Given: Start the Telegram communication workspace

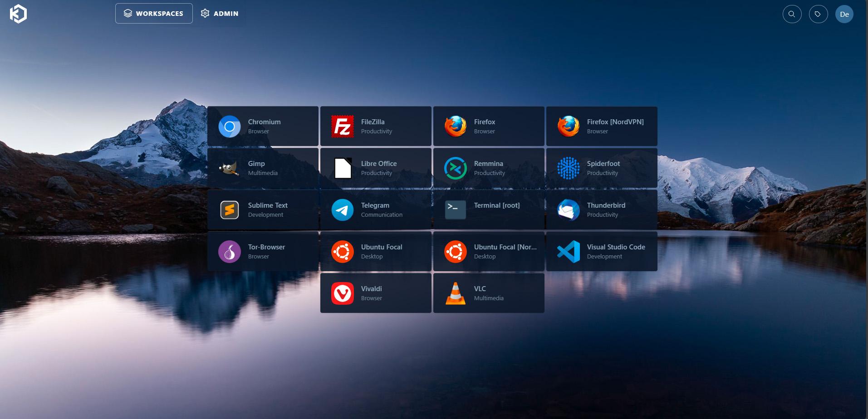Looking at the screenshot, I should 376,209.
